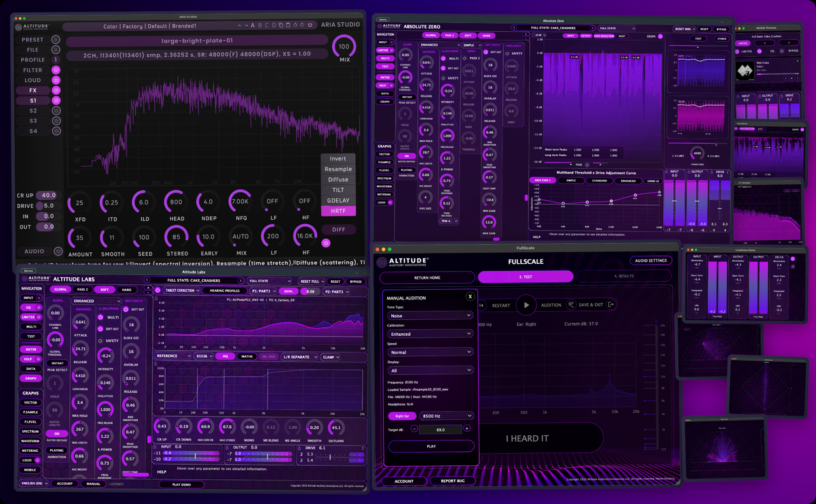Select Resample in the Aria Studio menu
Viewport: 816px width, 504px height.
click(x=338, y=169)
